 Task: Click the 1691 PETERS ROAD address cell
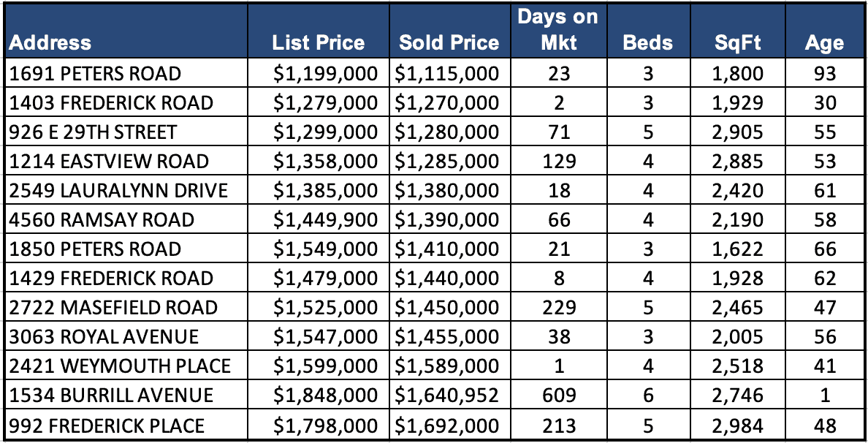point(95,74)
